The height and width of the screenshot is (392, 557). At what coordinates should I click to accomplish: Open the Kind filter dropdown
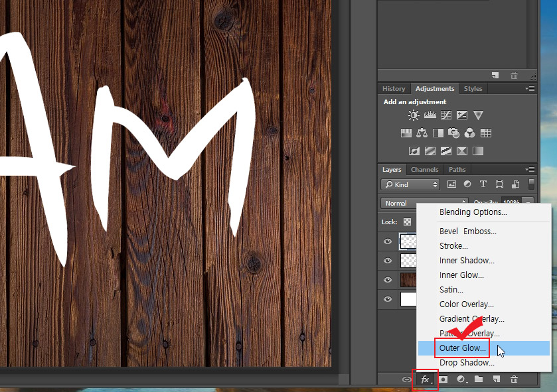411,184
